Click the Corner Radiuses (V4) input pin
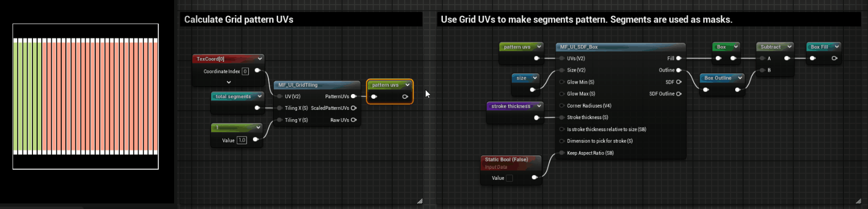The image size is (868, 209). [562, 106]
